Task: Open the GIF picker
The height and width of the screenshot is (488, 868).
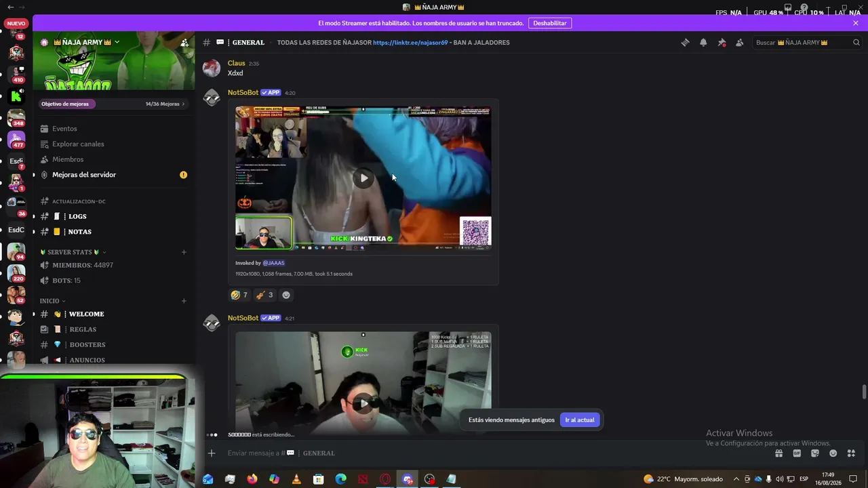Action: [797, 453]
